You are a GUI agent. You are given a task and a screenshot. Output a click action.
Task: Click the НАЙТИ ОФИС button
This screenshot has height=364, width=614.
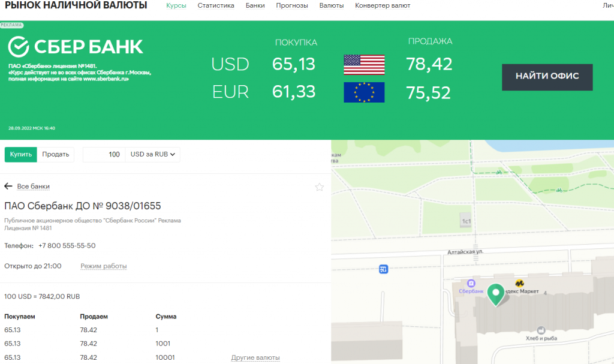[x=547, y=77]
